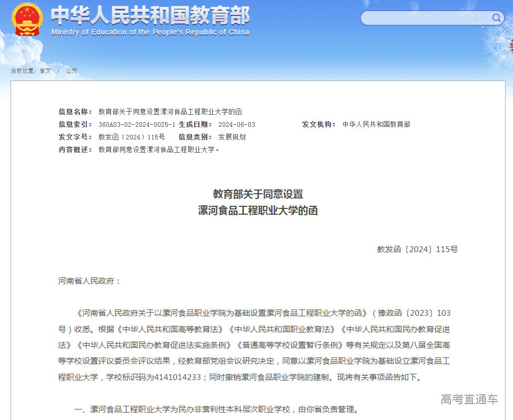Image resolution: width=513 pixels, height=420 pixels.
Task: Open the 公开 breadcrumb link
Action: coord(71,70)
